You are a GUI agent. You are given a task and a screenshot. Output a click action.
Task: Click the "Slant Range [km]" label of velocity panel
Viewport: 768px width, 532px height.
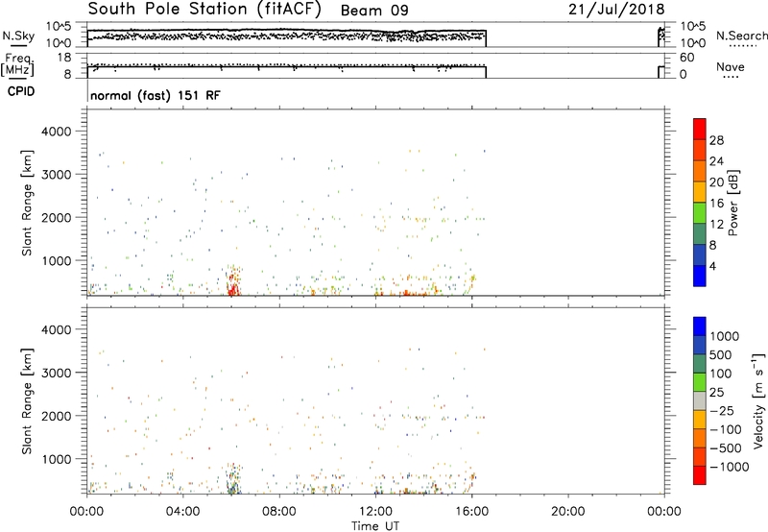click(27, 401)
